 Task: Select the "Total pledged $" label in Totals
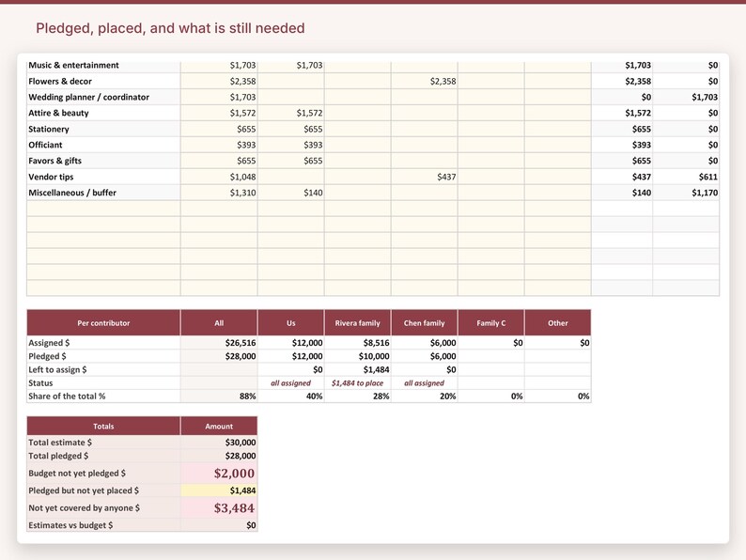pos(58,456)
